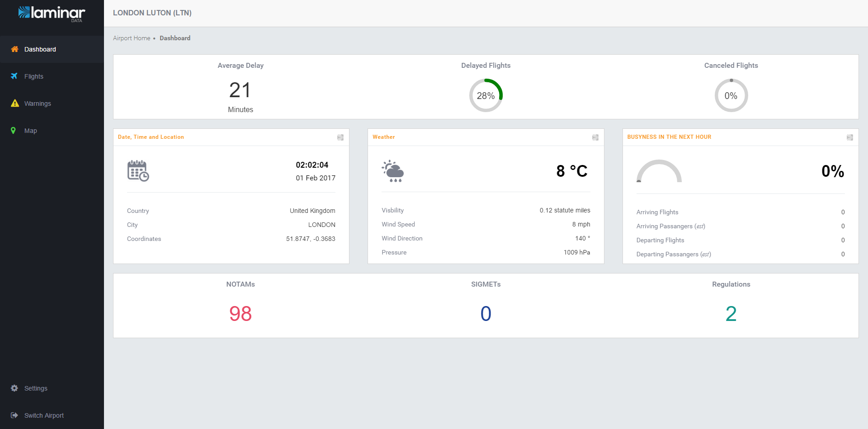Expand the Date, Time and Location panel

[340, 137]
